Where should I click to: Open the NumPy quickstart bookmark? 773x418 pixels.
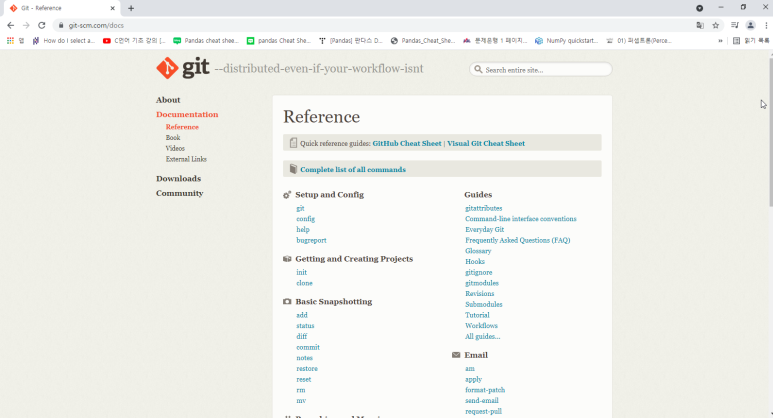566,41
